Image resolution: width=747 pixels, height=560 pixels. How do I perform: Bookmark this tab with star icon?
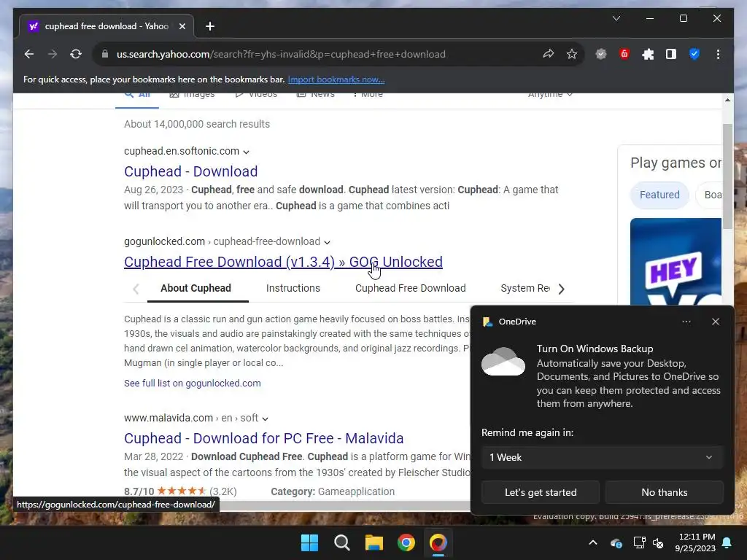(x=572, y=54)
